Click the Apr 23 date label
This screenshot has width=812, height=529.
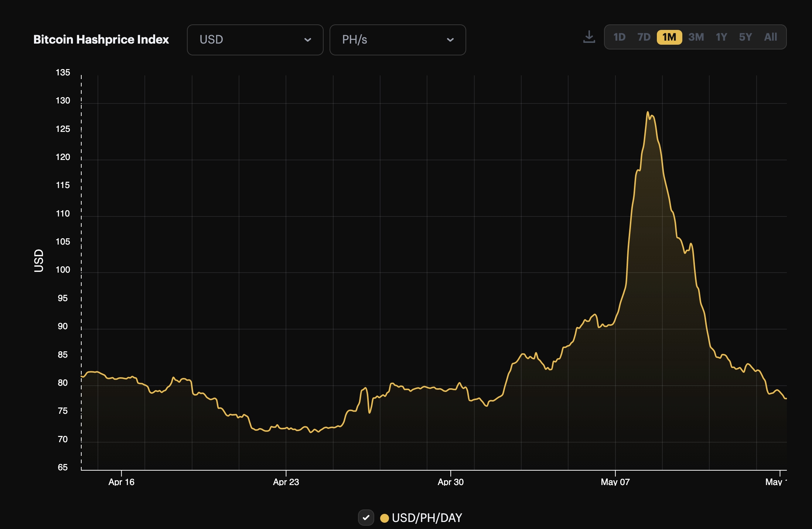click(x=286, y=482)
